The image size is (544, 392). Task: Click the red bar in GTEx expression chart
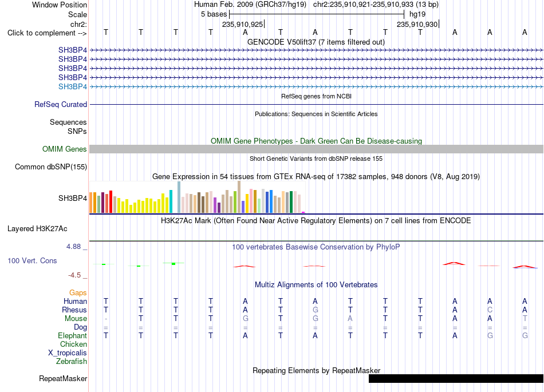pos(111,201)
